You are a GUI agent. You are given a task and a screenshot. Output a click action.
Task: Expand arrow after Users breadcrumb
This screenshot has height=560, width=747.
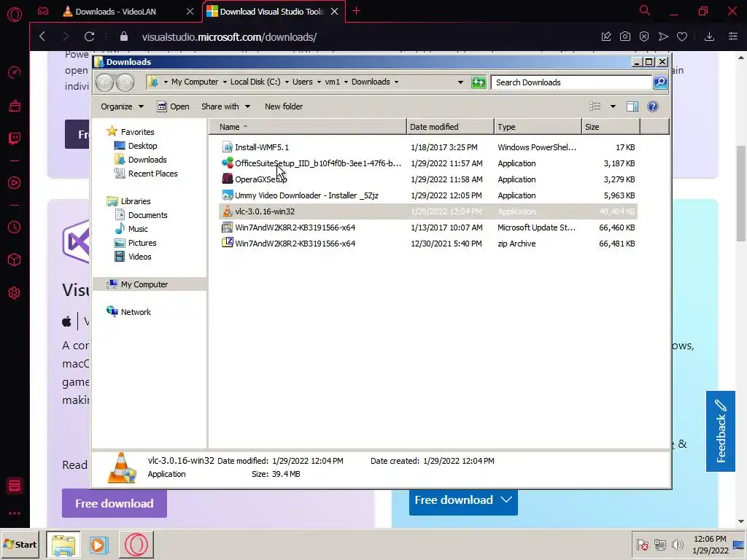click(320, 82)
